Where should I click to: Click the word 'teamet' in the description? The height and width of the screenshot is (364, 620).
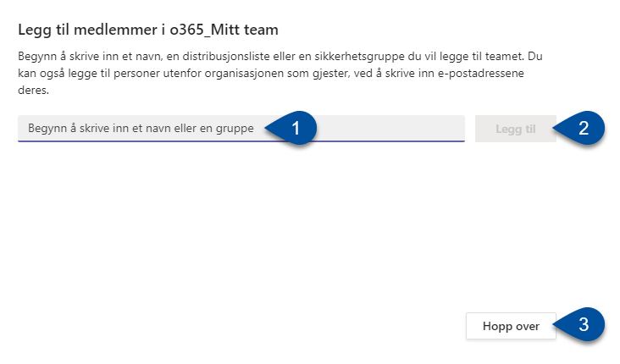504,56
